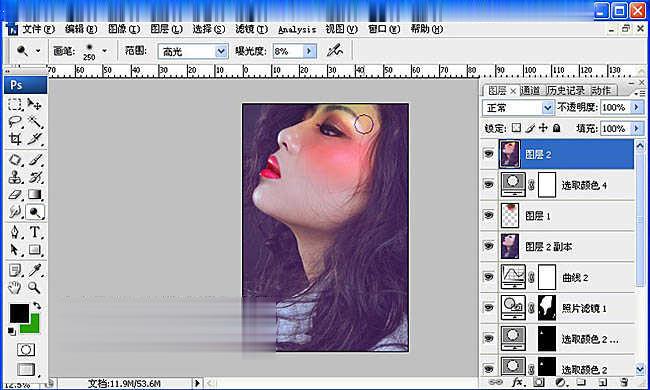This screenshot has height=390, width=650.
Task: Create a new layer
Action: pos(603,382)
